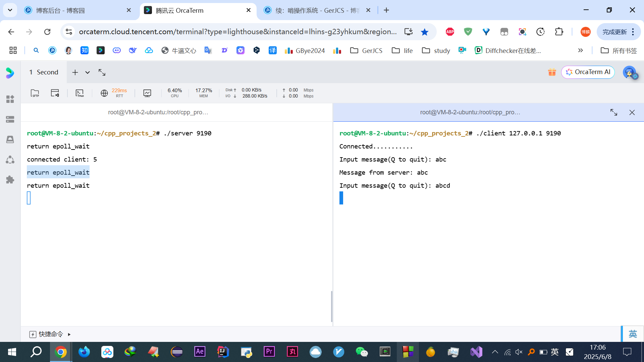Screen dimensions: 644x362
Task: Expand the hidden bookmarks overflow chevron
Action: (x=580, y=50)
